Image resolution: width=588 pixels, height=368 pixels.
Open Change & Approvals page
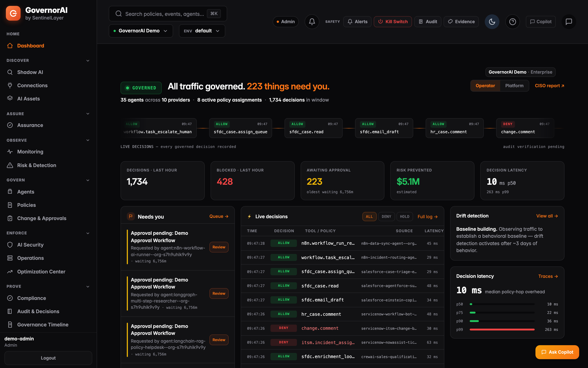pos(48,218)
